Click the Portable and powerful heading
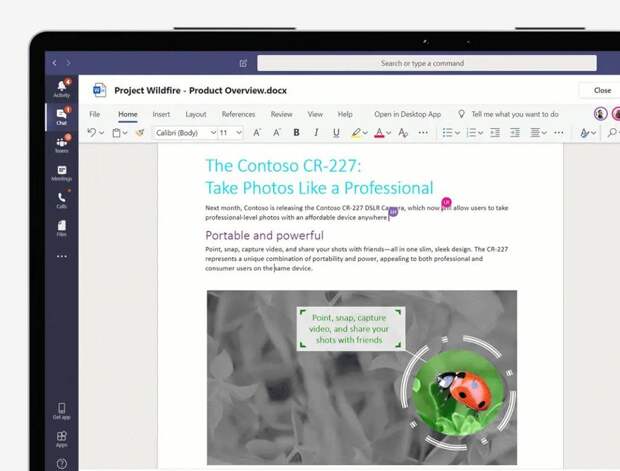The height and width of the screenshot is (471, 620). (264, 235)
